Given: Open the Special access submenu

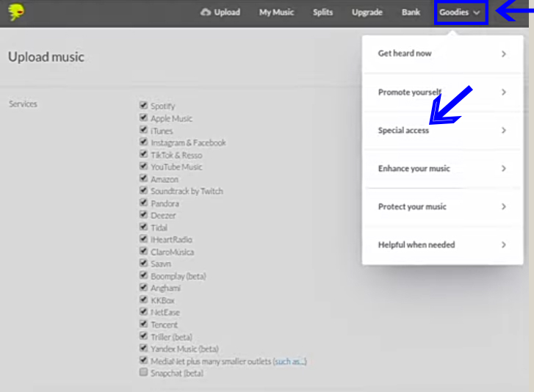Looking at the screenshot, I should pos(442,131).
